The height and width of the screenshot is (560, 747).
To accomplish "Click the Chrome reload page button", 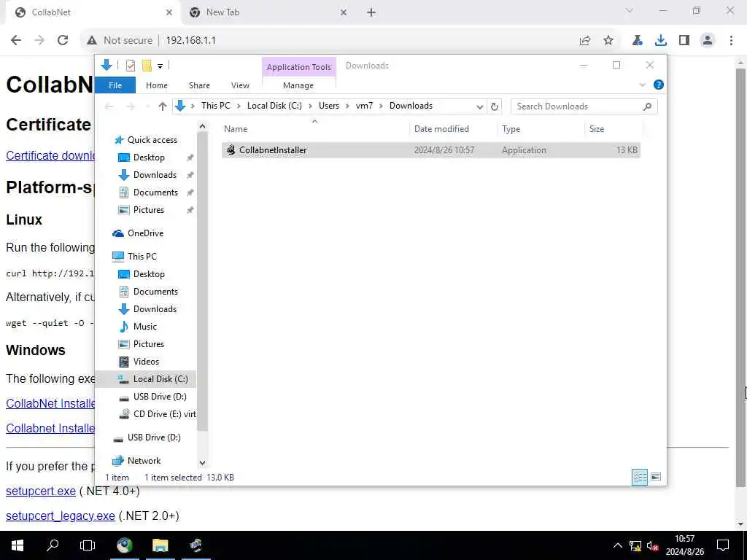I will coord(63,41).
